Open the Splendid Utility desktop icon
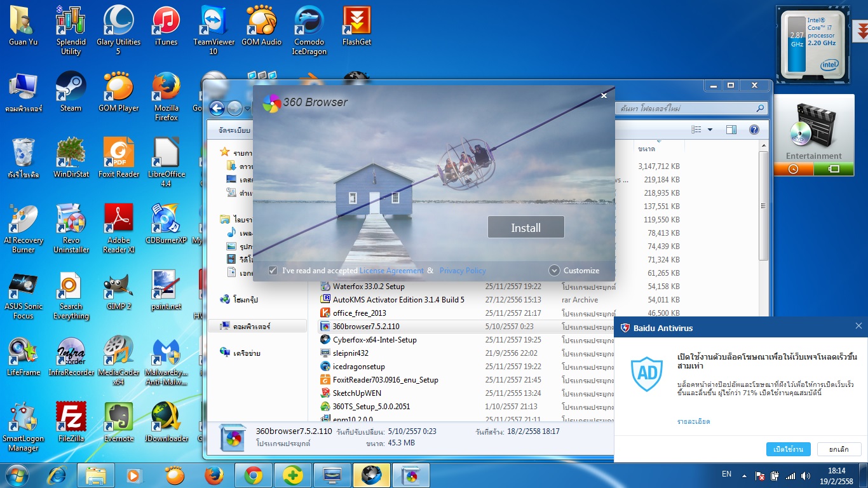Image resolution: width=868 pixels, height=488 pixels. tap(71, 30)
